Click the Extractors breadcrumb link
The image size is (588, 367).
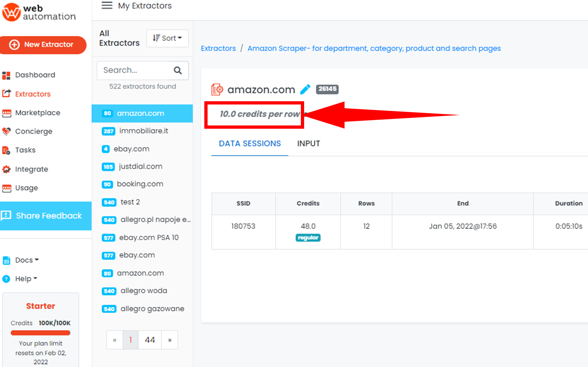tap(218, 48)
